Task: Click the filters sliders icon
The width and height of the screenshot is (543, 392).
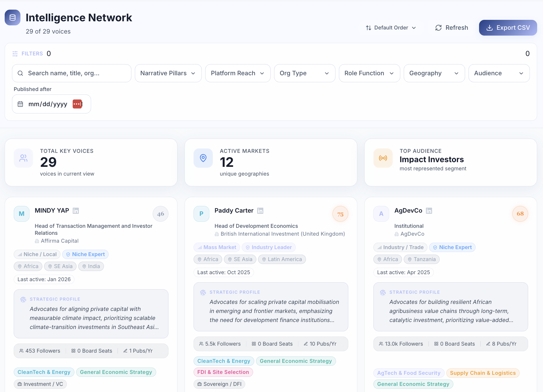Action: pos(15,54)
